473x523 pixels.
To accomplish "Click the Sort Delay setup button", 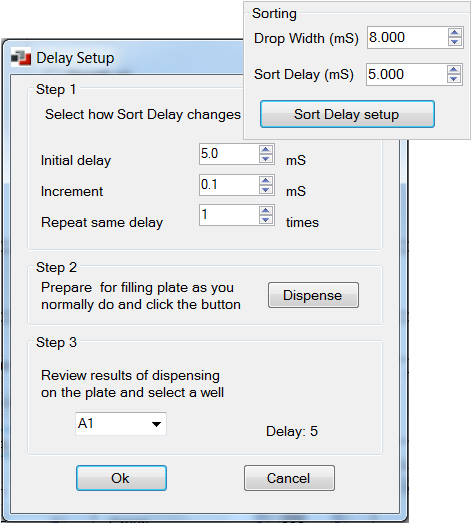I will [347, 114].
